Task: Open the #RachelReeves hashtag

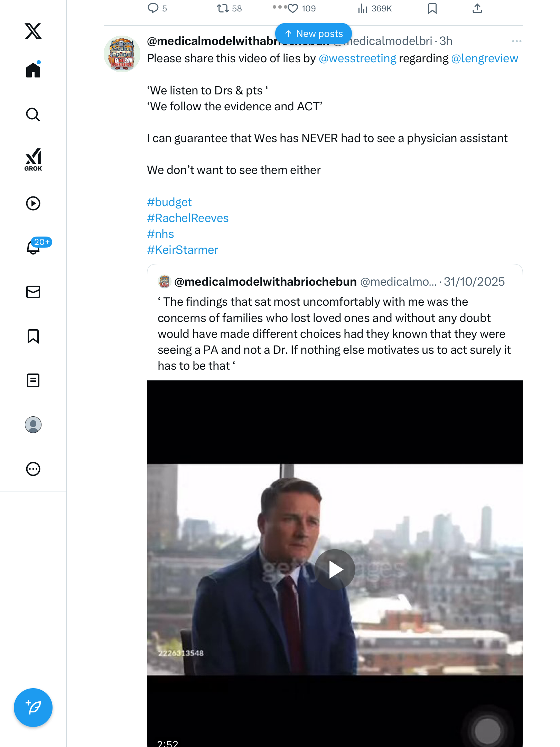Action: [188, 218]
